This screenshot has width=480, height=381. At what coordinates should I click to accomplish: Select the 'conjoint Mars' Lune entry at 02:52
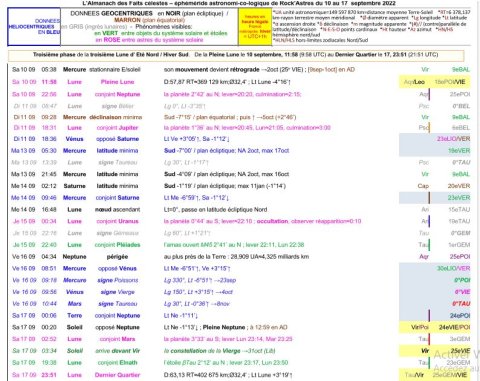pos(117,339)
